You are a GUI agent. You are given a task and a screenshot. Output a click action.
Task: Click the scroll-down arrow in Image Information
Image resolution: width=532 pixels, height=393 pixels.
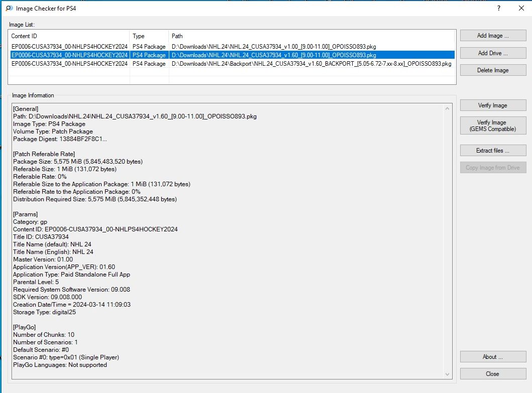447,374
